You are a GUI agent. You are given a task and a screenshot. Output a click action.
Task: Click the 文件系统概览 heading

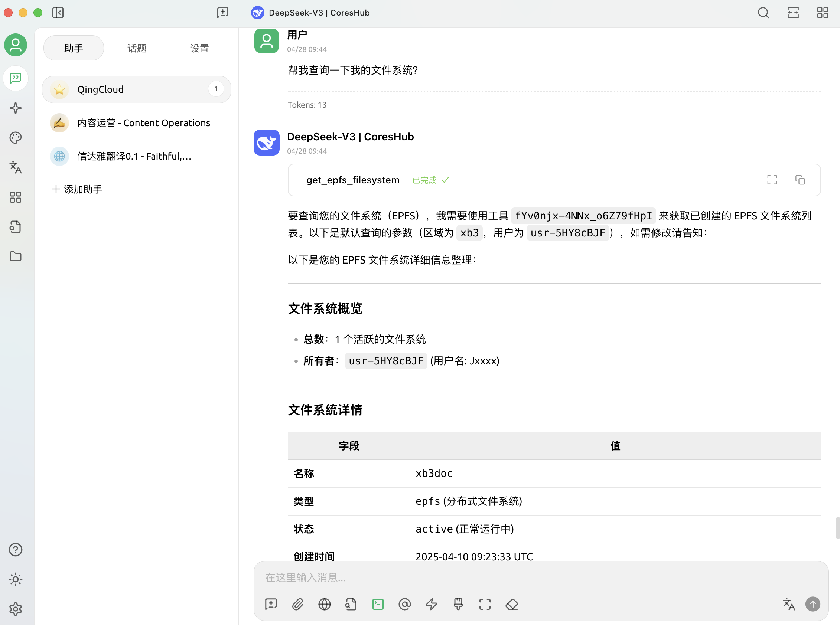tap(325, 308)
